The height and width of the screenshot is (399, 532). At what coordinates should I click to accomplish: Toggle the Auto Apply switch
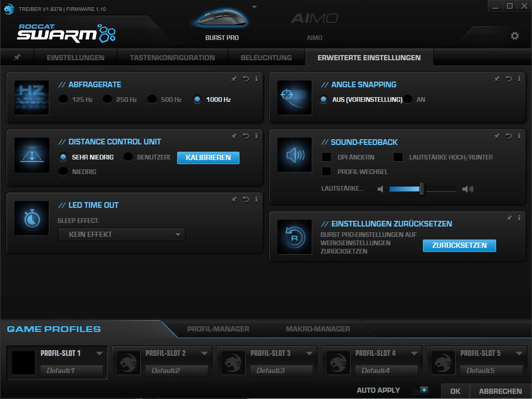pyautogui.click(x=420, y=390)
